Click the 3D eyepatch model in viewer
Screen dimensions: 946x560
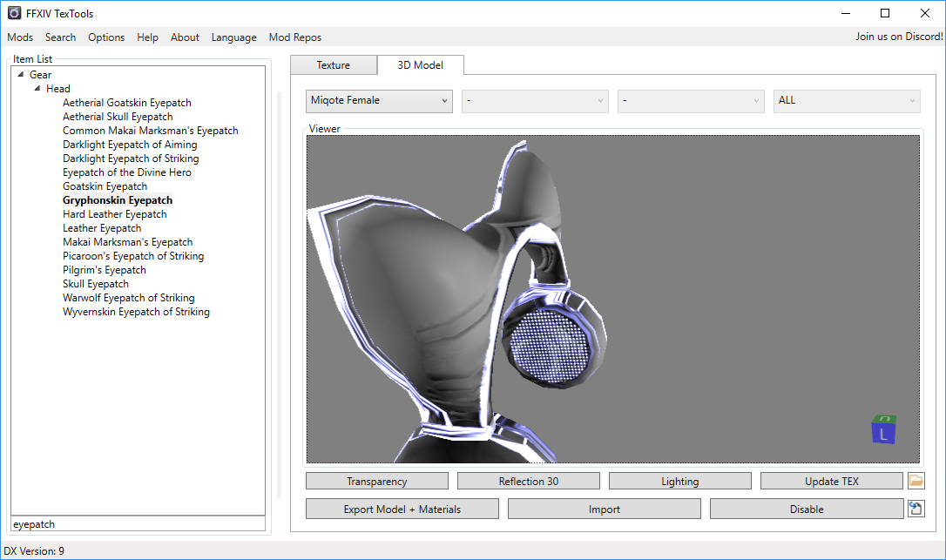pyautogui.click(x=458, y=301)
